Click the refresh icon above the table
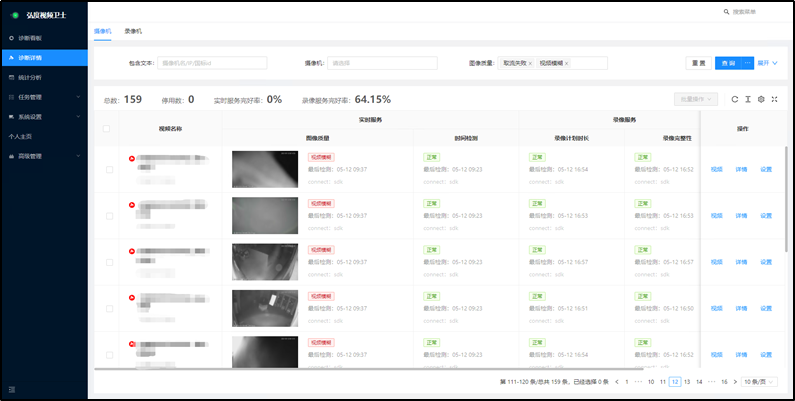This screenshot has width=795, height=401. (x=735, y=99)
